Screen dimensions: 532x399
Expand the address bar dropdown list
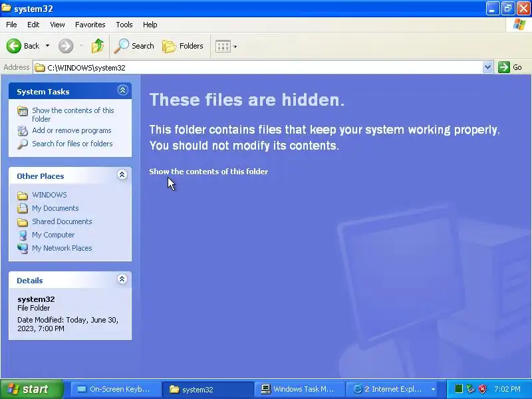[487, 67]
